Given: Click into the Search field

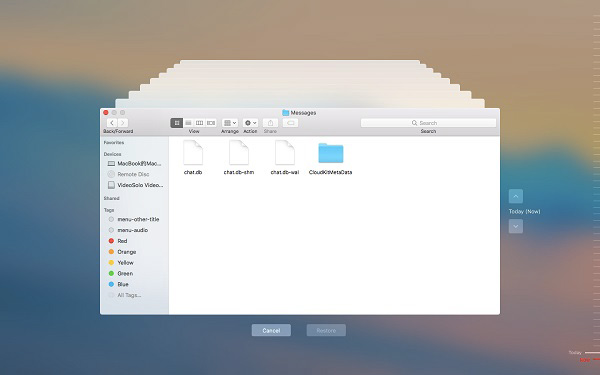Looking at the screenshot, I should (x=428, y=123).
